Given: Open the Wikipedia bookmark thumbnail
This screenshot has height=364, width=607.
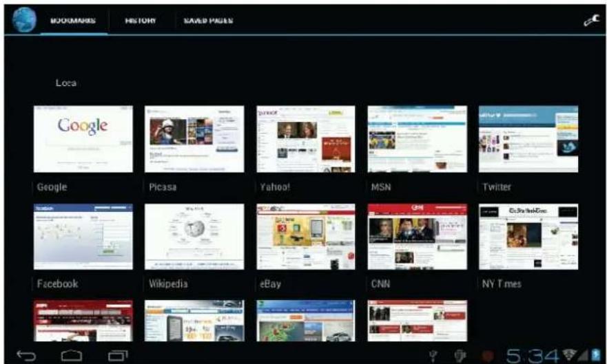Looking at the screenshot, I should coord(194,237).
